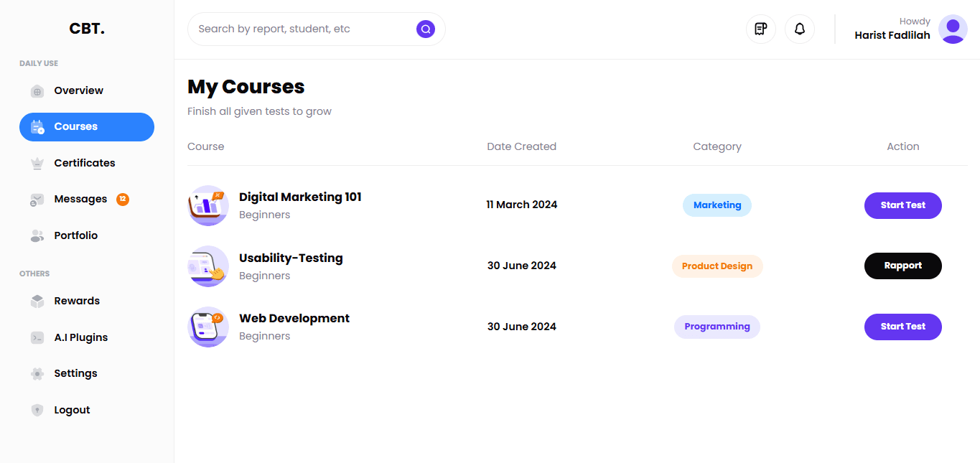Click the orange Messages badge showing 12
980x463 pixels.
coord(123,199)
